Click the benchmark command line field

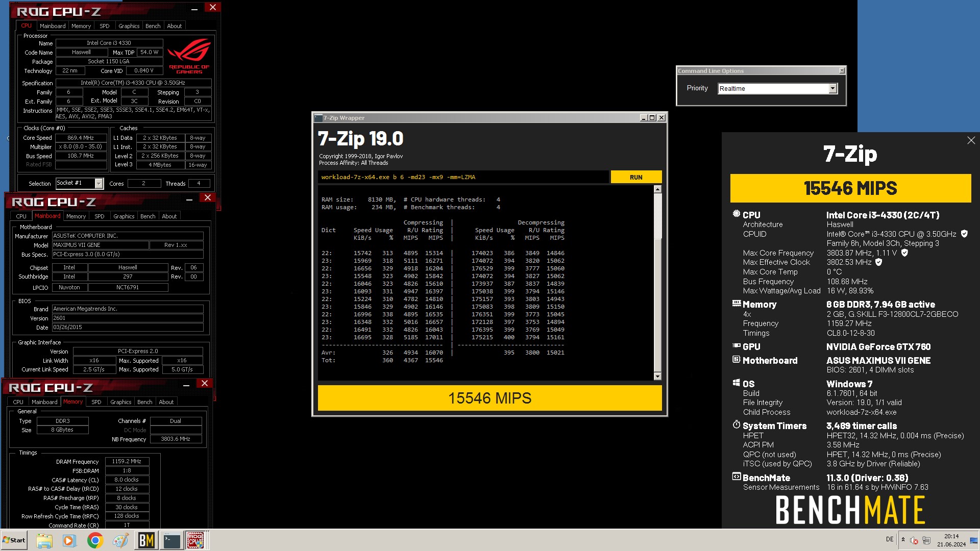point(463,177)
